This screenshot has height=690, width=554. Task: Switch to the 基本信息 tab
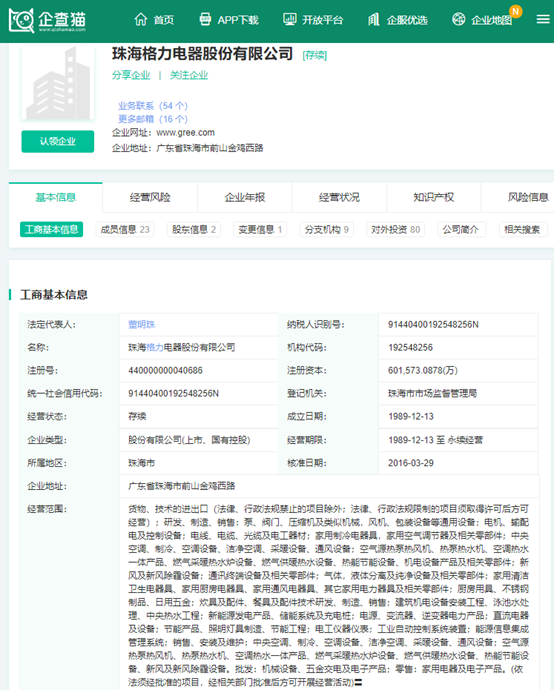tap(55, 197)
